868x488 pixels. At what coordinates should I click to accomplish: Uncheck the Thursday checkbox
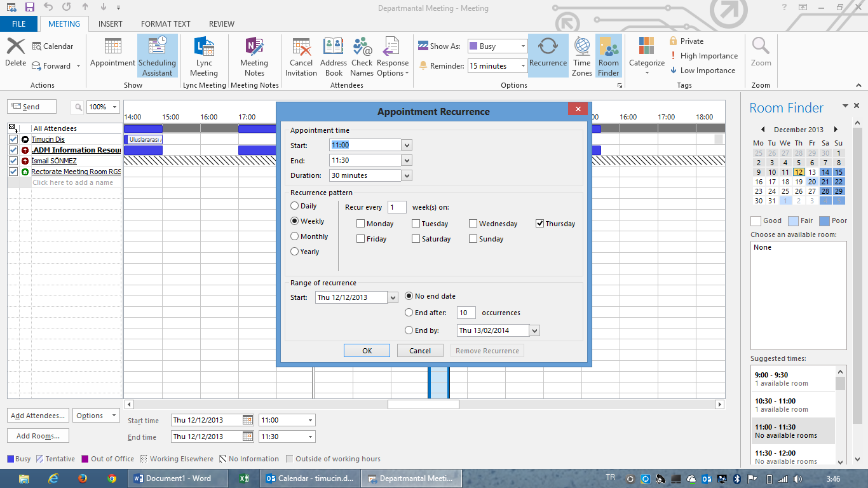(539, 224)
